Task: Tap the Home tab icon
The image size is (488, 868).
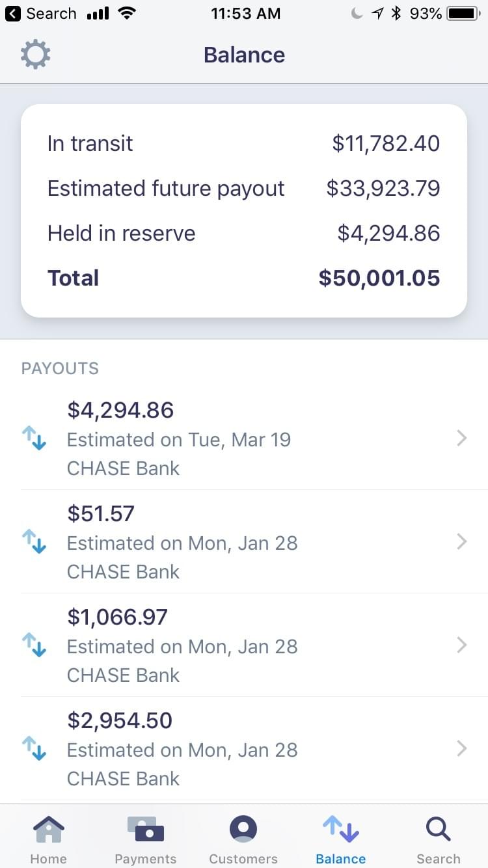Action: (x=48, y=830)
